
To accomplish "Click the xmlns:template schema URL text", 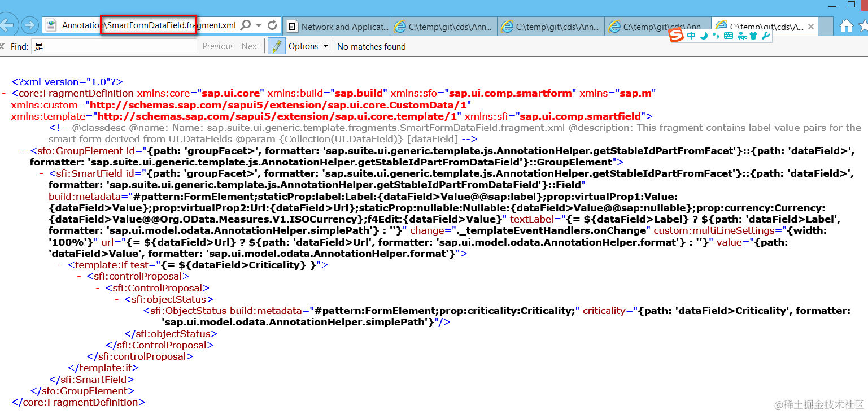I will point(277,116).
